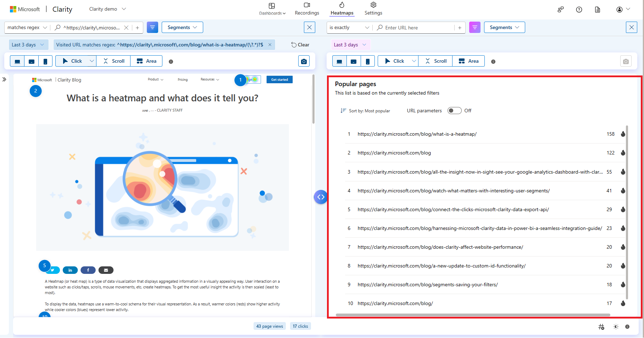Click the hashtag icon in bottom bar
Screen dimensions: 644x338
click(601, 327)
